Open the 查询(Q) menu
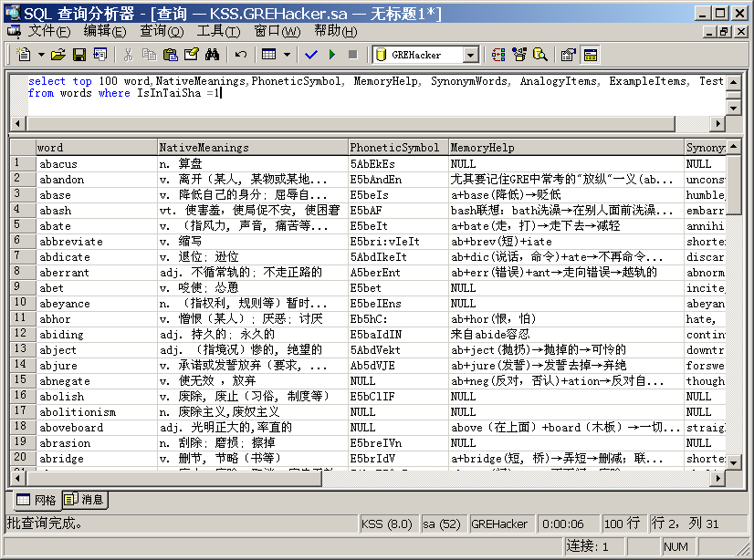Screen dimensions: 754x560 pos(161,31)
